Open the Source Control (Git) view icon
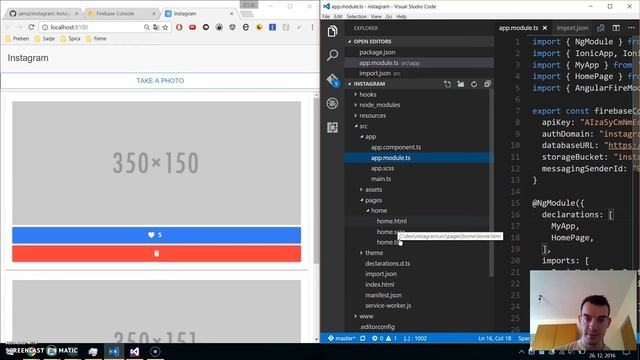640x360 pixels. pyautogui.click(x=332, y=80)
